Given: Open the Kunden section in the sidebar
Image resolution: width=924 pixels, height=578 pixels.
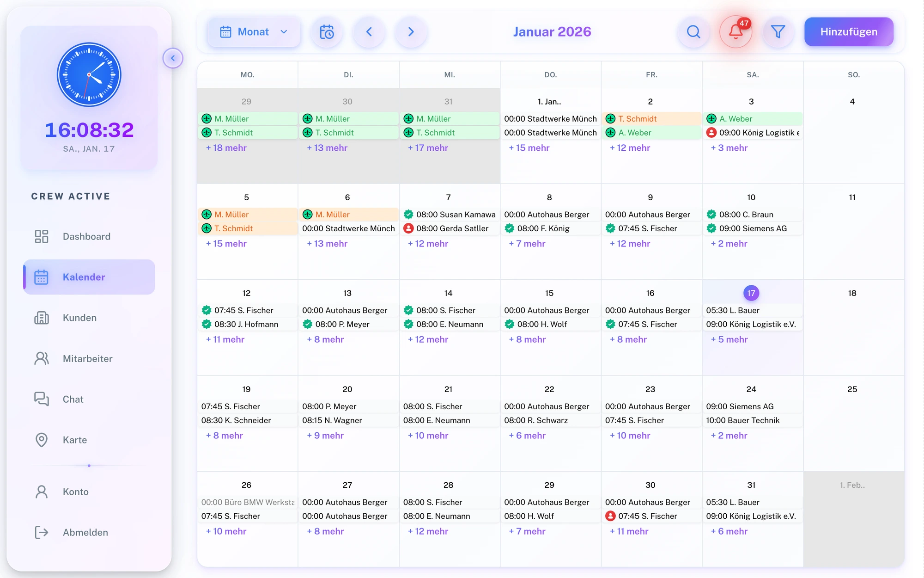Looking at the screenshot, I should [79, 318].
